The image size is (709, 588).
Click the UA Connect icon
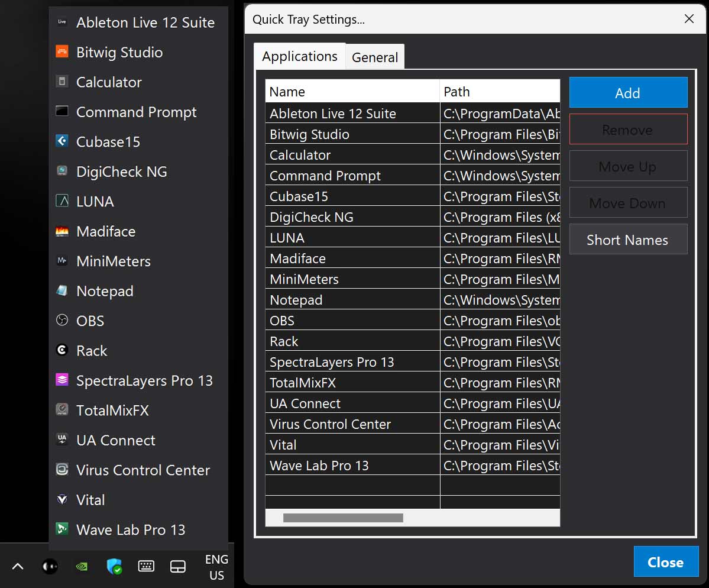62,440
